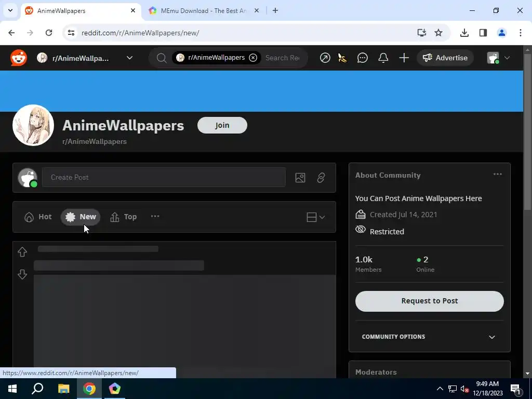532x399 pixels.
Task: Sort posts by New
Action: click(x=81, y=217)
